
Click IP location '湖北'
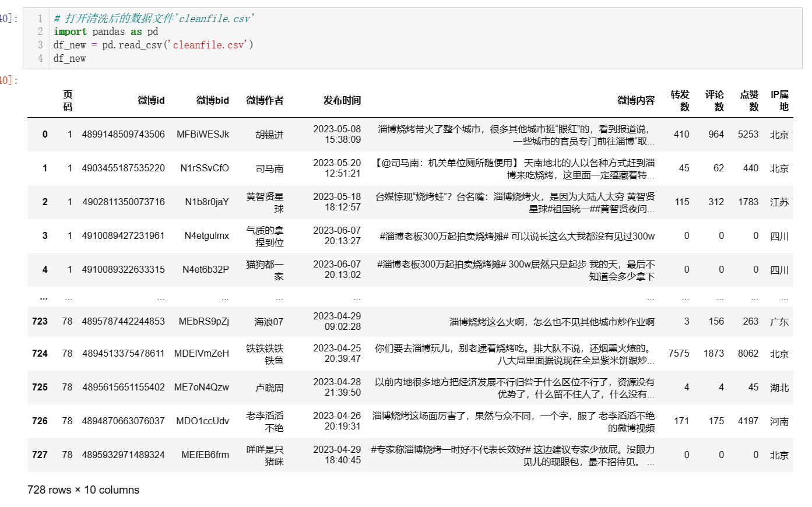point(779,388)
